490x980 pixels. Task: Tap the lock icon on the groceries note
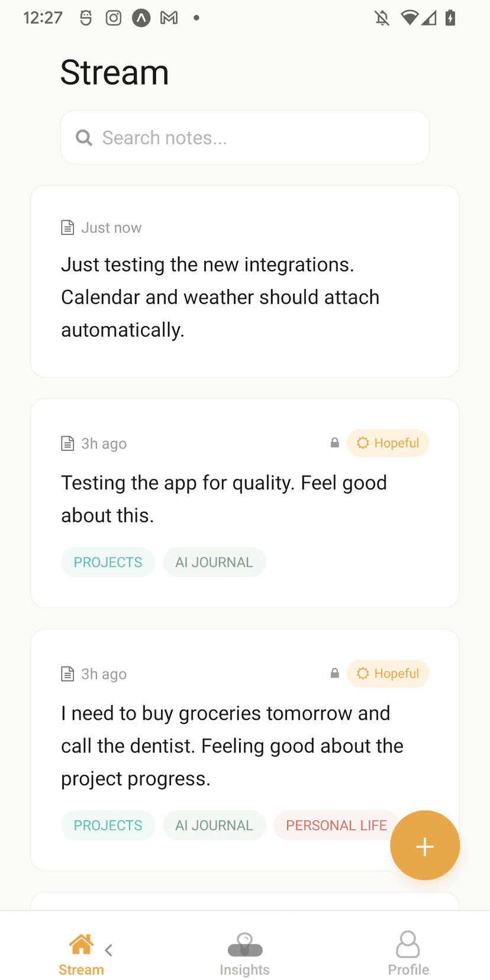point(334,673)
